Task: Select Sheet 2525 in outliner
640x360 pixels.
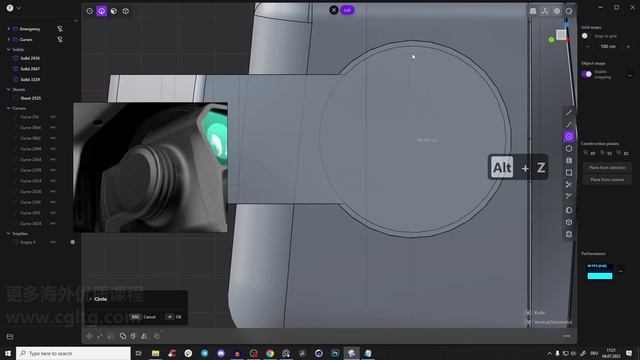Action: (31, 98)
